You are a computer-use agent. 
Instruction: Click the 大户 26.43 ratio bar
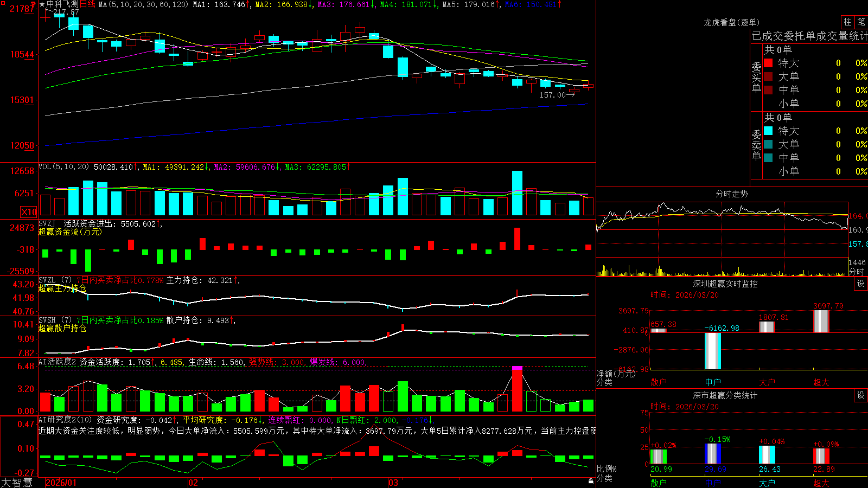[767, 455]
